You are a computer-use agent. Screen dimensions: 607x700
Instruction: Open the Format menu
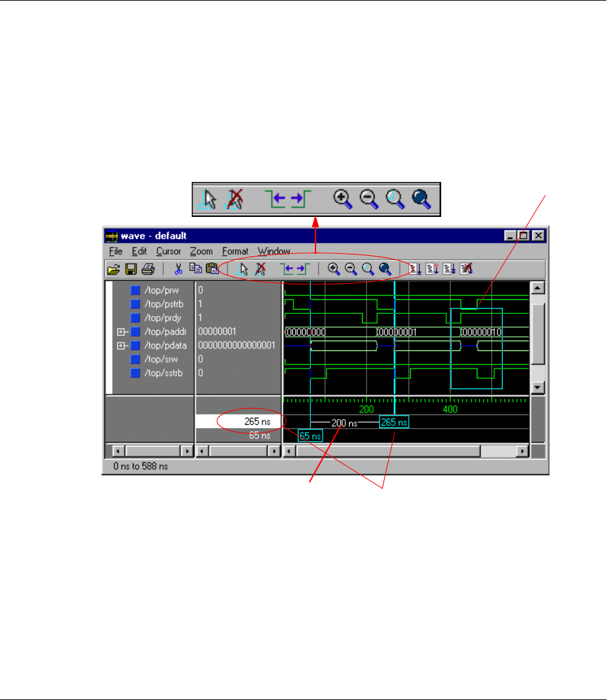click(235, 251)
